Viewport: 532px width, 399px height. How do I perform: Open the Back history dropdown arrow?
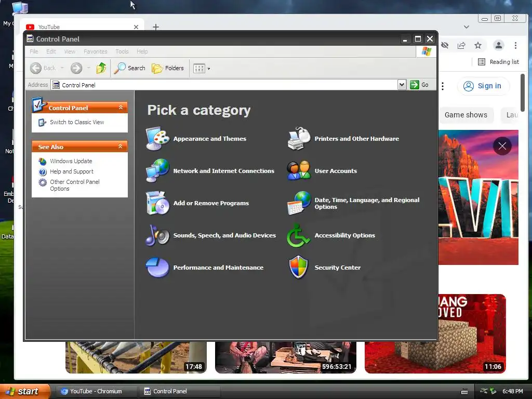tap(62, 68)
